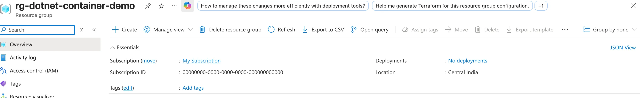The image size is (644, 98).
Task: Click the sidebar Search input field
Action: (x=38, y=30)
